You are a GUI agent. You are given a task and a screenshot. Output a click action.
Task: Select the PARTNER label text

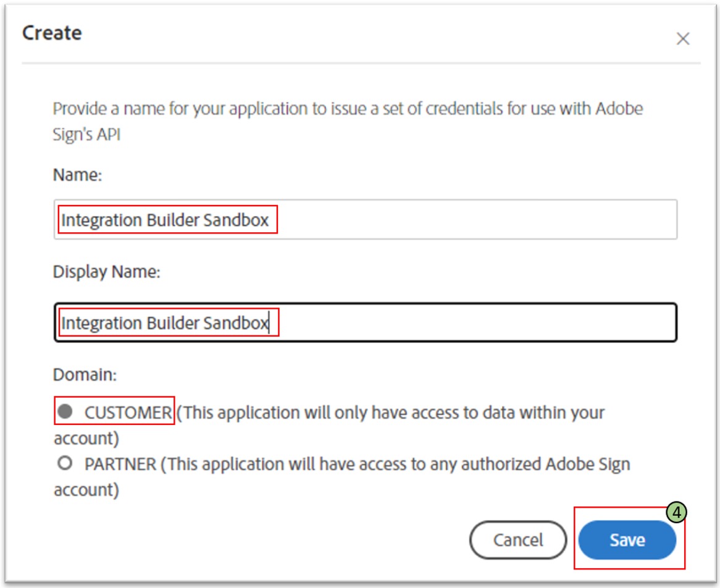(120, 464)
